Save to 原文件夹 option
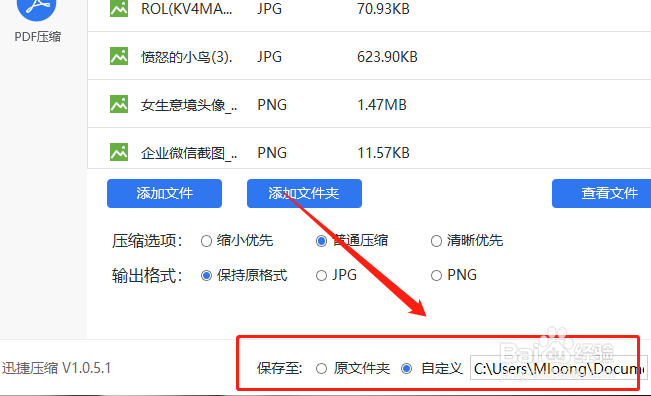This screenshot has width=651, height=396. [353, 368]
